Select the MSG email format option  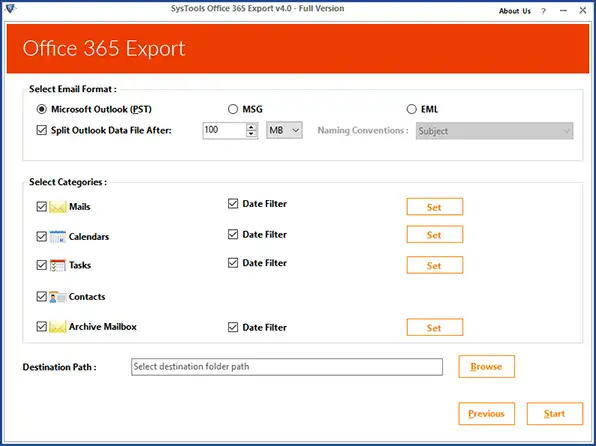(x=233, y=110)
